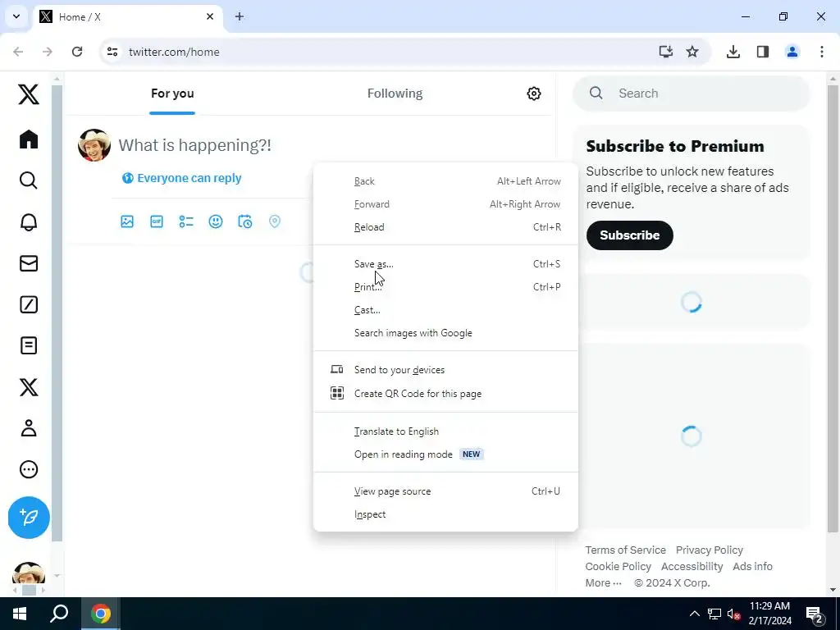Click the blue compose Post button
840x630 pixels.
tap(29, 518)
